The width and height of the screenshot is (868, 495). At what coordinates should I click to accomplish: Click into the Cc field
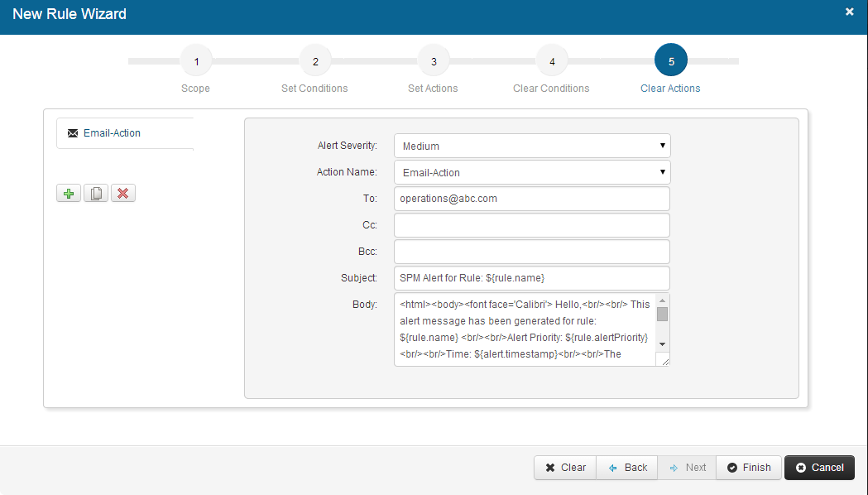[x=532, y=225]
